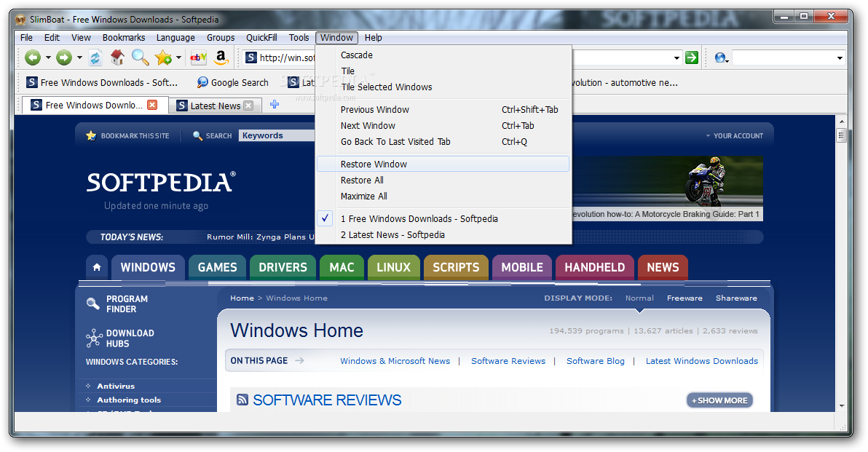Choose Cascade from the Window menu

(443, 55)
